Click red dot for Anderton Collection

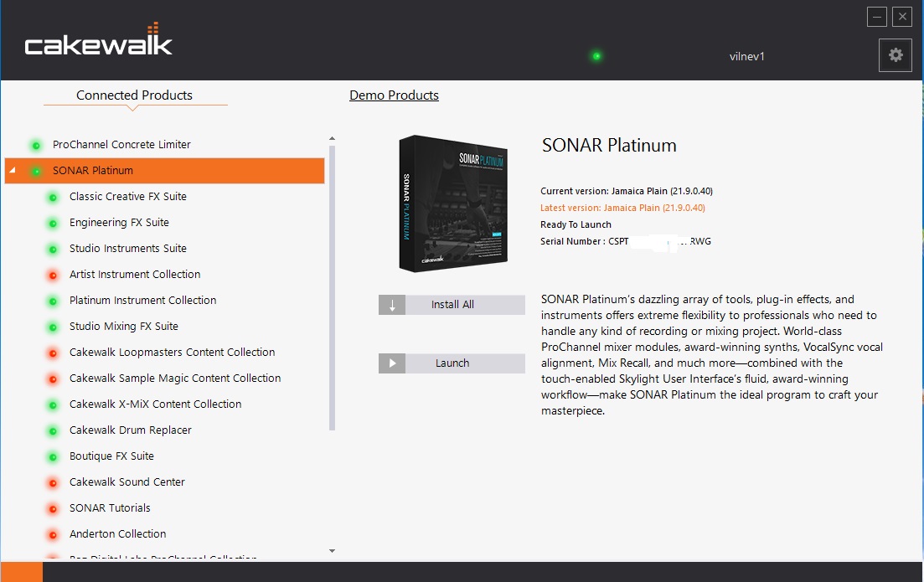click(53, 534)
